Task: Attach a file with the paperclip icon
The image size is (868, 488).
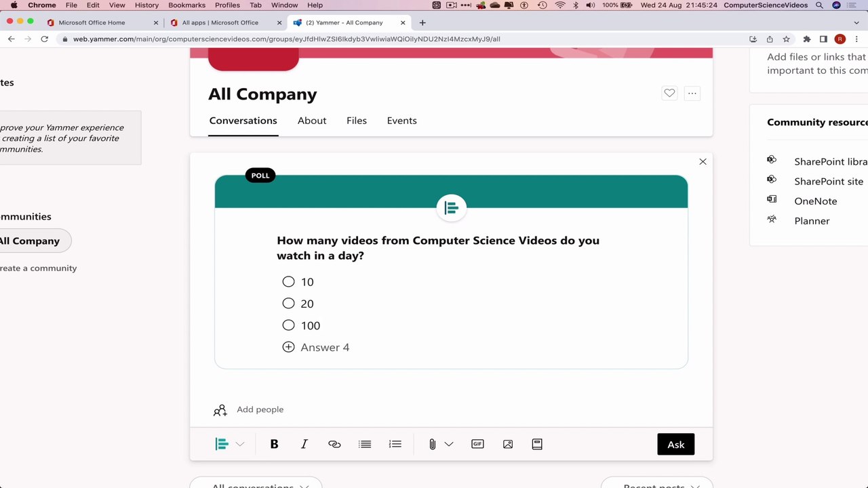Action: (x=432, y=444)
